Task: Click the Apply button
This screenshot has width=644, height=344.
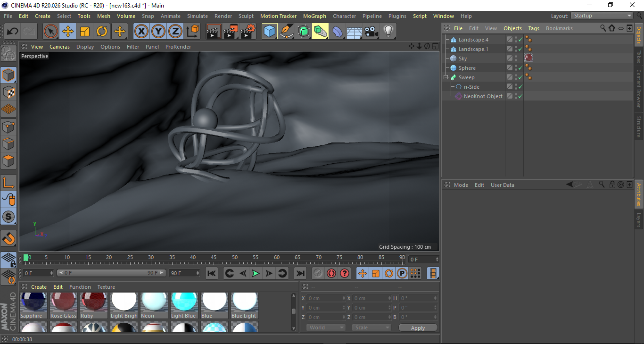Action: (418, 327)
